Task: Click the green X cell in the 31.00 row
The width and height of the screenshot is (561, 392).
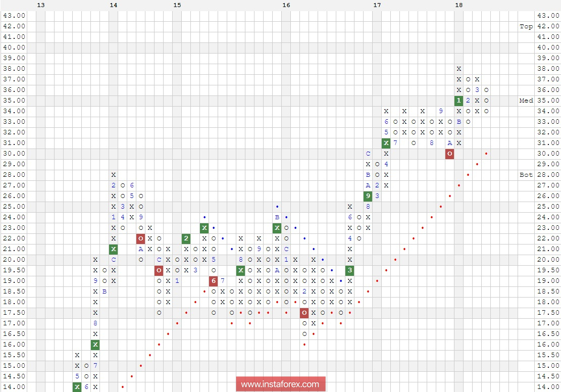Action: point(386,143)
